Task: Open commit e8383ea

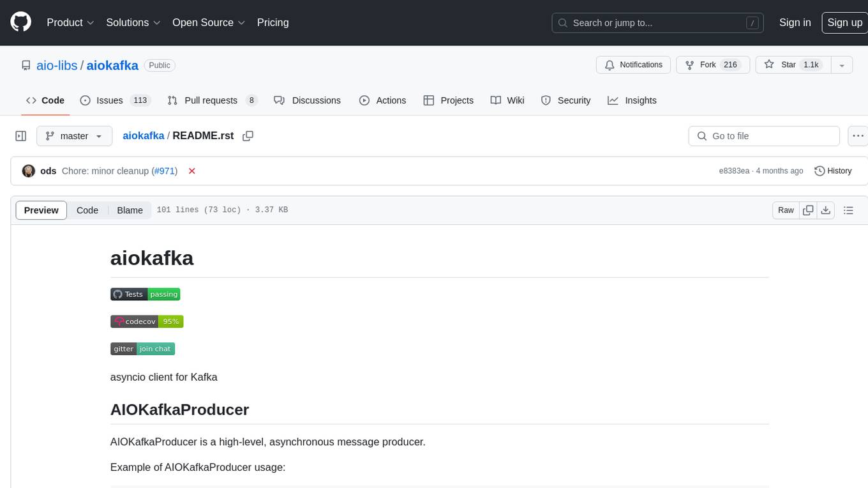Action: tap(734, 171)
